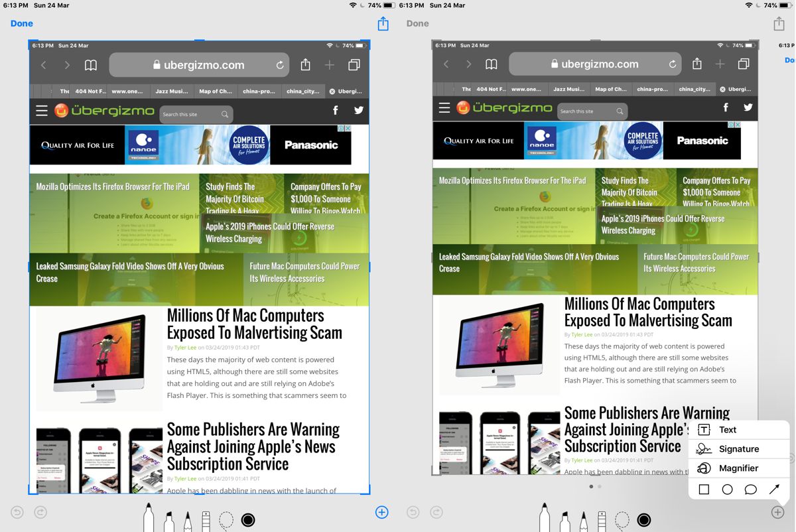Click redo arrow in right markup toolbar
The image size is (796, 532).
click(436, 512)
